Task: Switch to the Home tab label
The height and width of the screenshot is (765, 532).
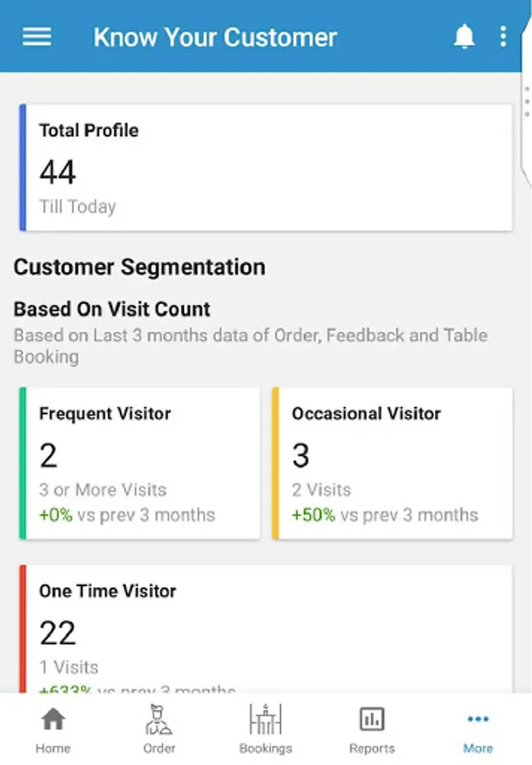Action: pyautogui.click(x=53, y=749)
